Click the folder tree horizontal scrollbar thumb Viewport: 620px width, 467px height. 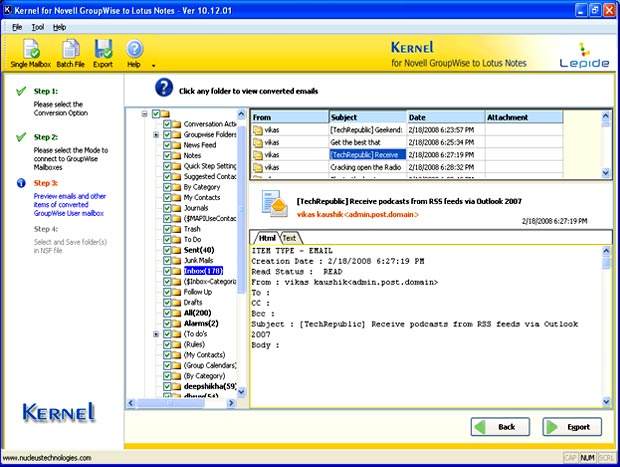tap(171, 403)
